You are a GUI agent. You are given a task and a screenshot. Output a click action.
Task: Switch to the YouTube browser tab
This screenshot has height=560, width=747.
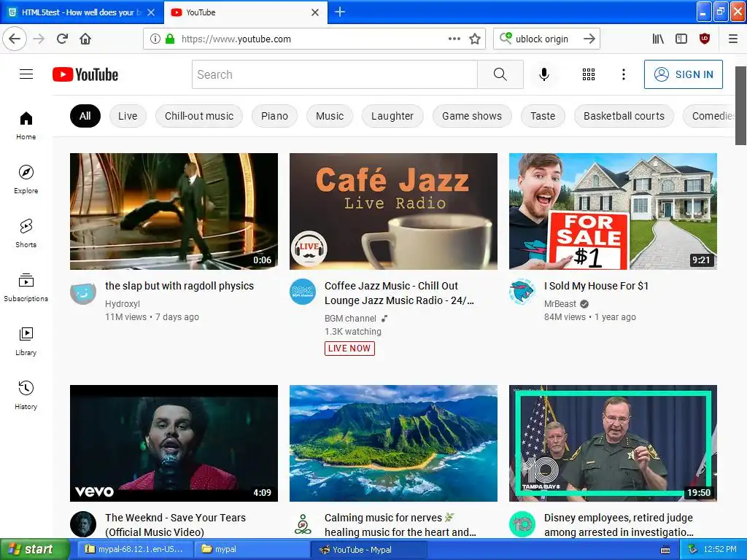click(x=239, y=12)
